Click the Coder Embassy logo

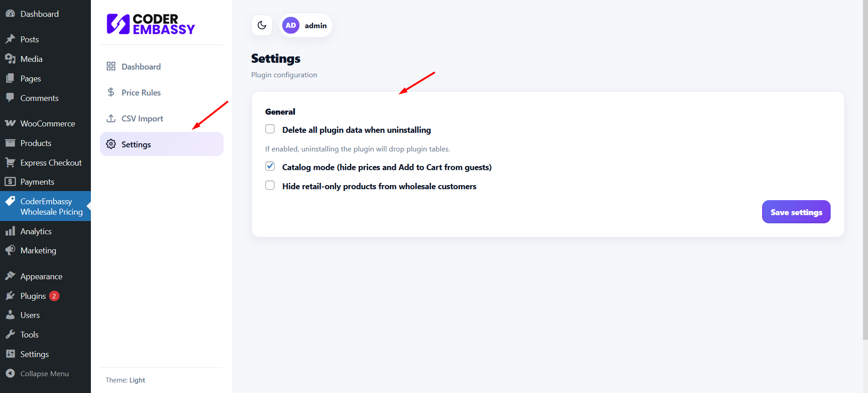[150, 24]
